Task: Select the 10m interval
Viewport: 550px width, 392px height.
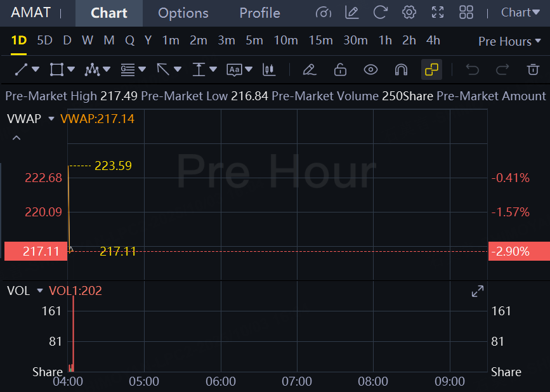Action: [x=286, y=41]
